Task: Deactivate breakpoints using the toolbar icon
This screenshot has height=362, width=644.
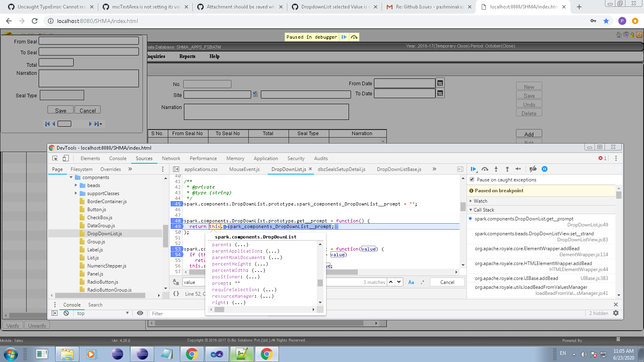Action: click(x=533, y=169)
